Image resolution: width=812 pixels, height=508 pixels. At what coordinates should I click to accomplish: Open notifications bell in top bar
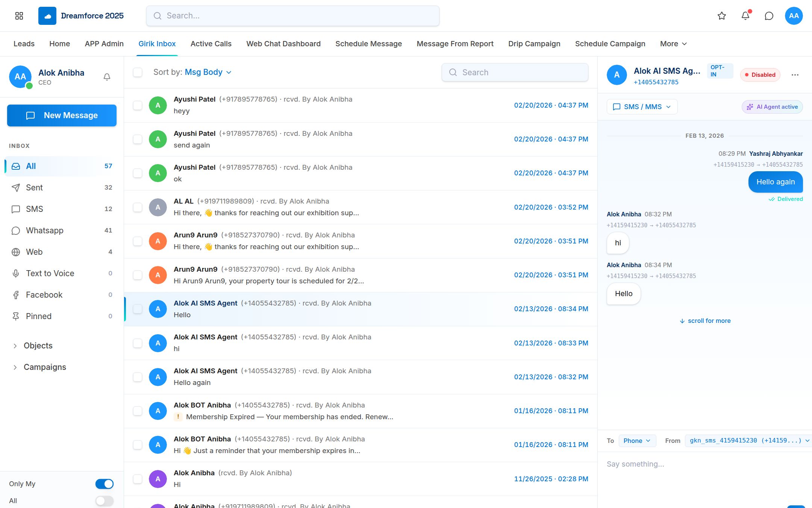click(x=745, y=16)
